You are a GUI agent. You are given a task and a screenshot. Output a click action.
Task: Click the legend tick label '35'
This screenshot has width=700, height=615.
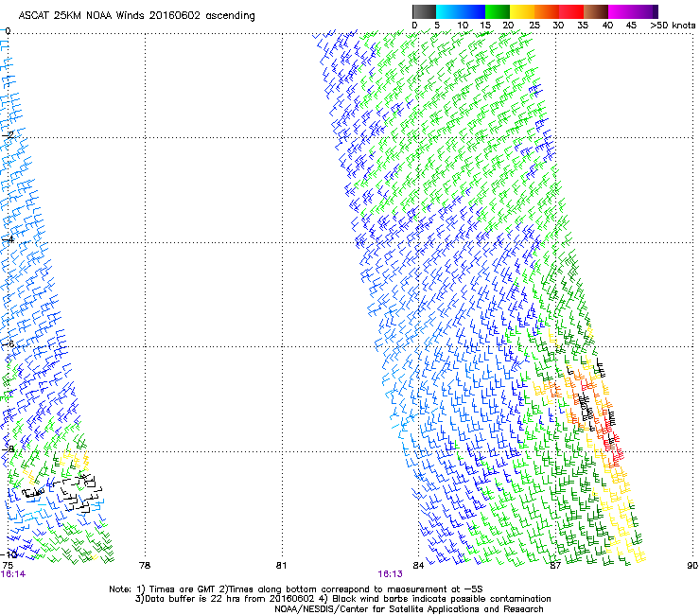[x=583, y=26]
